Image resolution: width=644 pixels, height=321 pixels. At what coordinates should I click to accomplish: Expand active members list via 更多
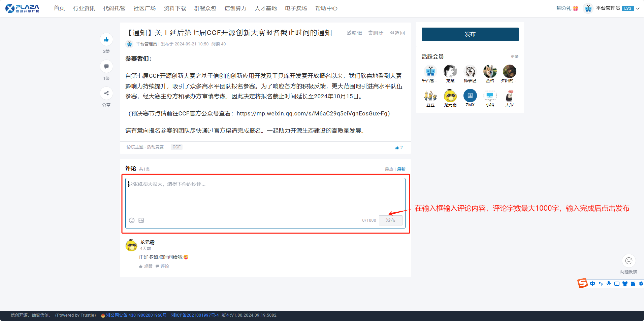click(514, 57)
